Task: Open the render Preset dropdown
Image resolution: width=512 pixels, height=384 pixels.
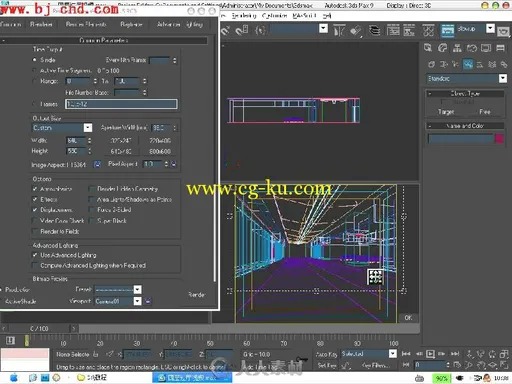Action: coord(137,289)
